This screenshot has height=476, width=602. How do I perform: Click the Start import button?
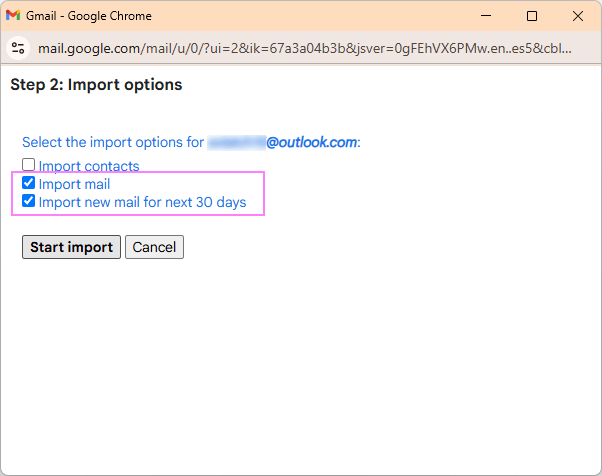tap(71, 247)
